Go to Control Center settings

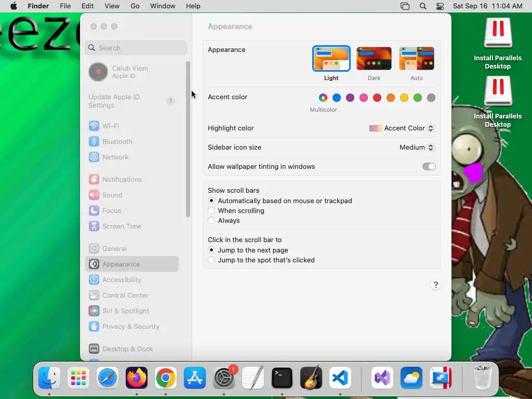[x=131, y=296]
